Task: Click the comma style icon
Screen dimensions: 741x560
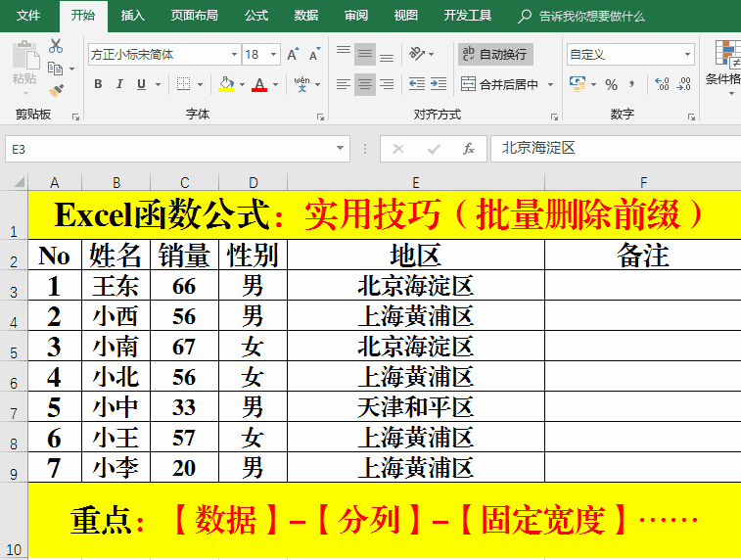Action: (634, 84)
